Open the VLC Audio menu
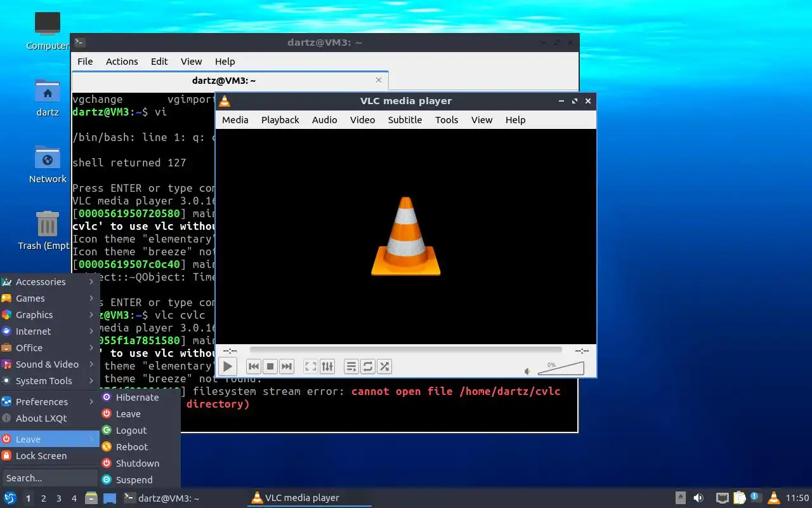Screen dimensions: 812x508 [x=324, y=119]
